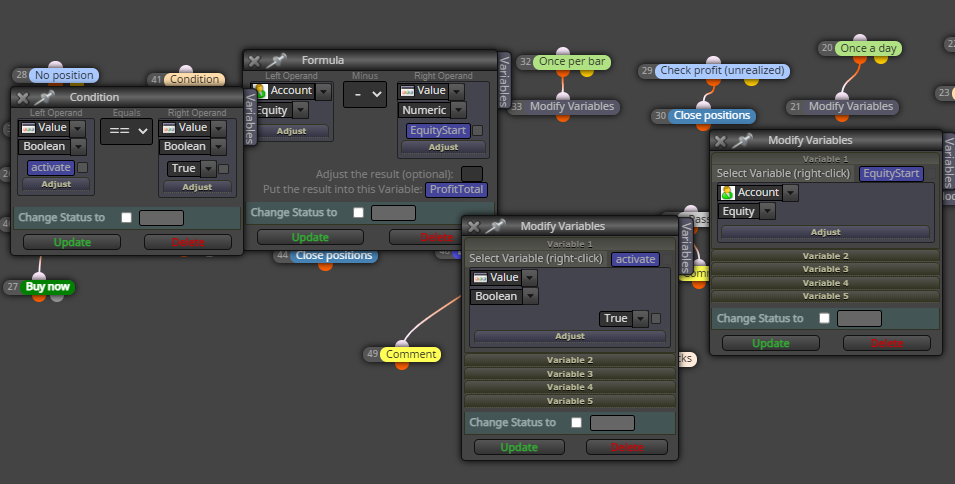Open Boolean dropdown in activate Modify Variables

pyautogui.click(x=530, y=296)
